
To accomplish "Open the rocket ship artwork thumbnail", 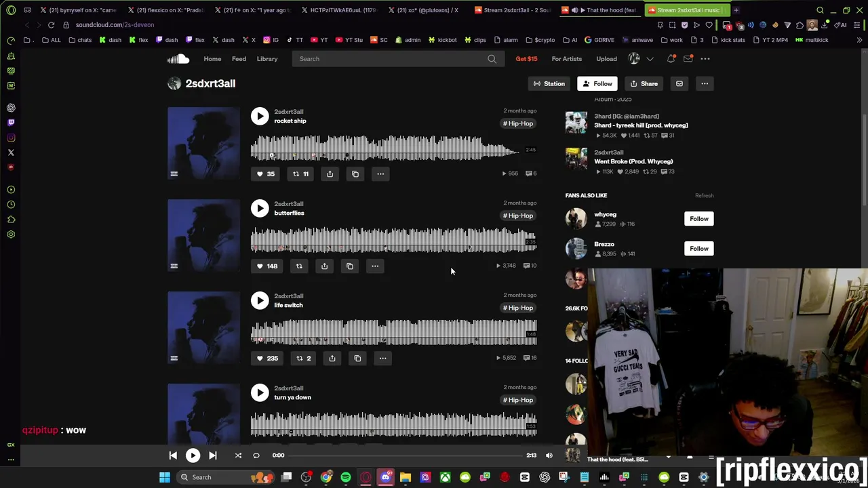I will pos(203,143).
